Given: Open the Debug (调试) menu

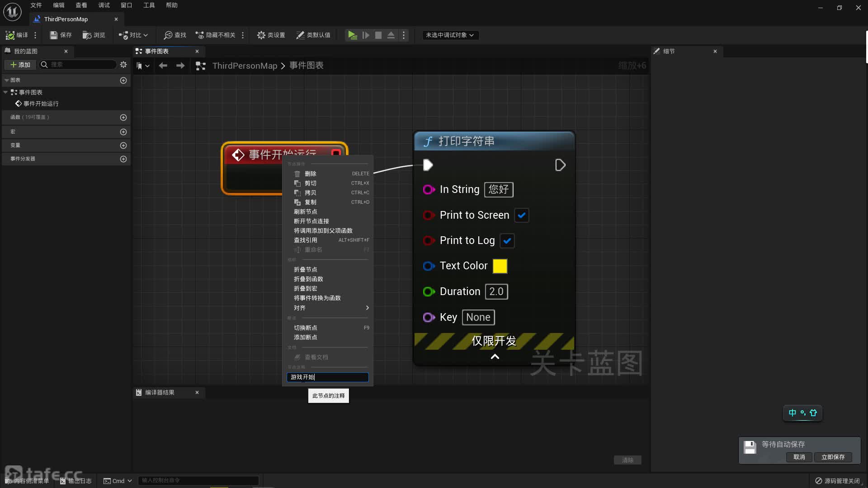Looking at the screenshot, I should 104,5.
